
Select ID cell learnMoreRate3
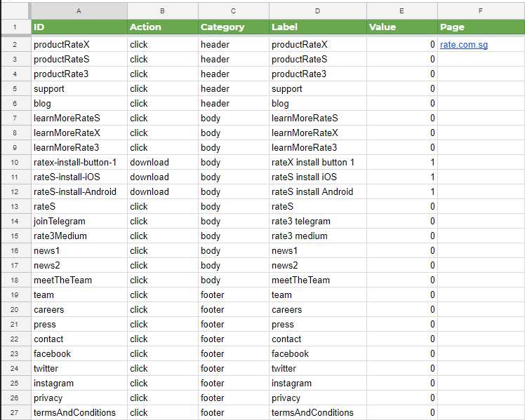pos(79,147)
